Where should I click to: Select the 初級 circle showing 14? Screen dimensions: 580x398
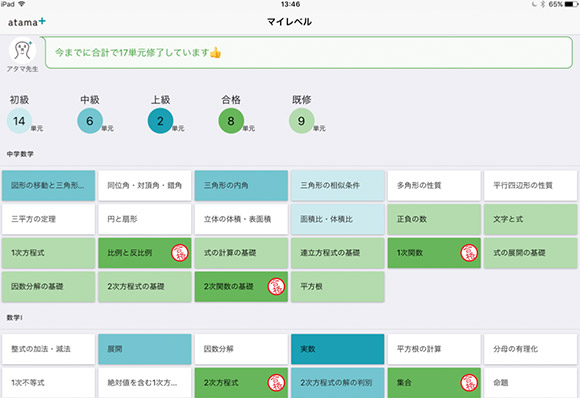coord(19,121)
